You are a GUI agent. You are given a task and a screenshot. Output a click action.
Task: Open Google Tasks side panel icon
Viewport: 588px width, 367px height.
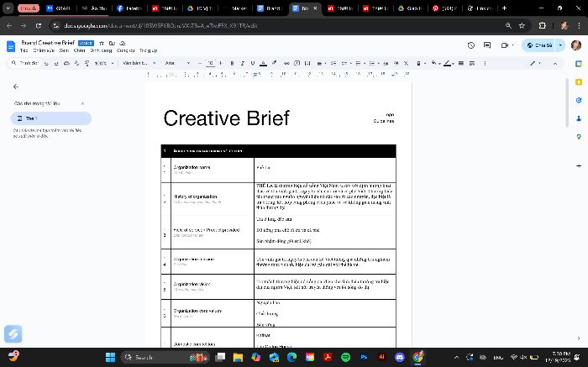coord(579,100)
